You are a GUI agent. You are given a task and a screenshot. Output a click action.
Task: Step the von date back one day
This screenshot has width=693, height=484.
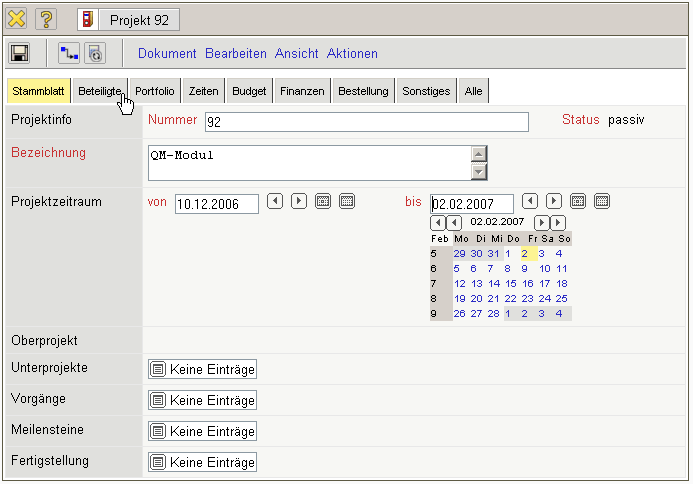pyautogui.click(x=275, y=202)
